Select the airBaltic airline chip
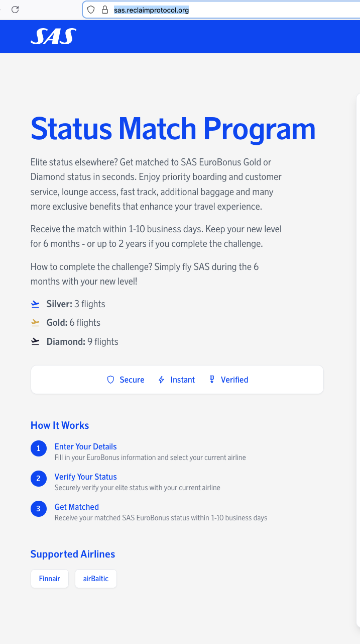The image size is (360, 644). [x=96, y=579]
